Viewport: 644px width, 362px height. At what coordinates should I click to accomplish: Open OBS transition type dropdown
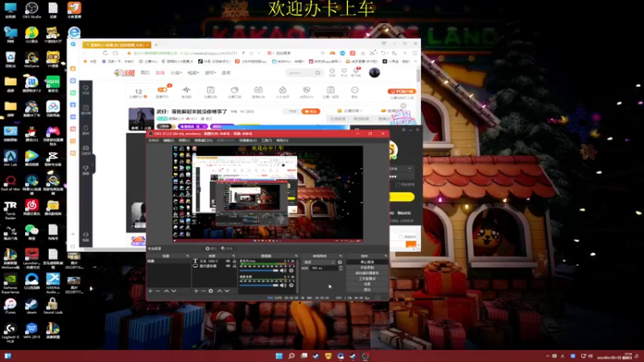click(x=319, y=262)
